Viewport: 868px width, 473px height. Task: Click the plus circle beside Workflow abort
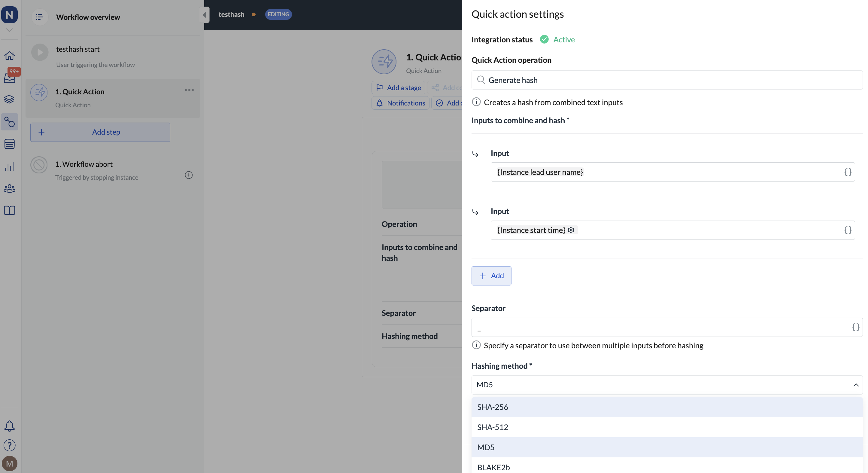point(189,175)
